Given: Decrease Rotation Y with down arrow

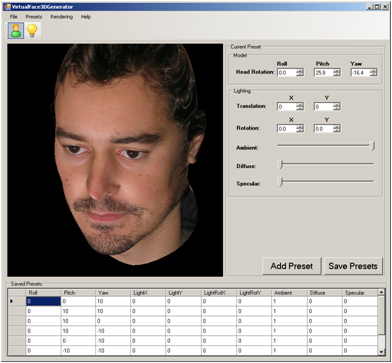Looking at the screenshot, I should [337, 131].
